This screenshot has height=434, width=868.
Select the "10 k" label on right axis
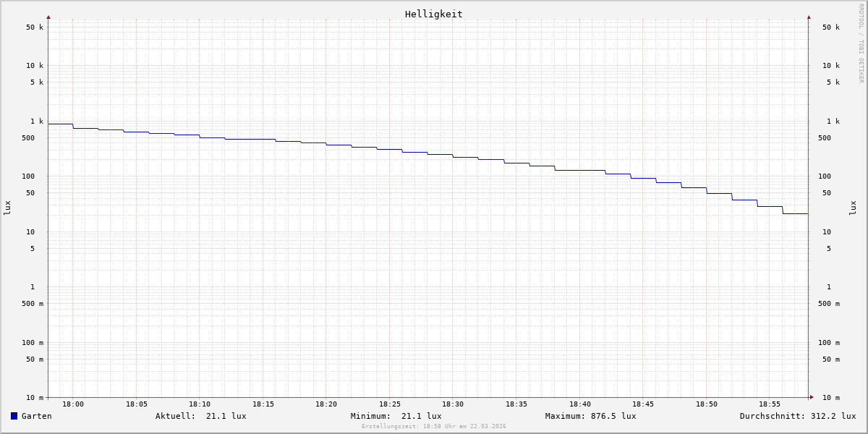(x=831, y=66)
